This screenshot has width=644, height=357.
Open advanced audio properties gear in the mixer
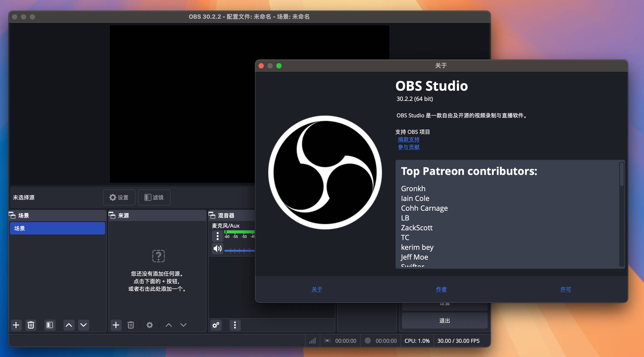(215, 325)
